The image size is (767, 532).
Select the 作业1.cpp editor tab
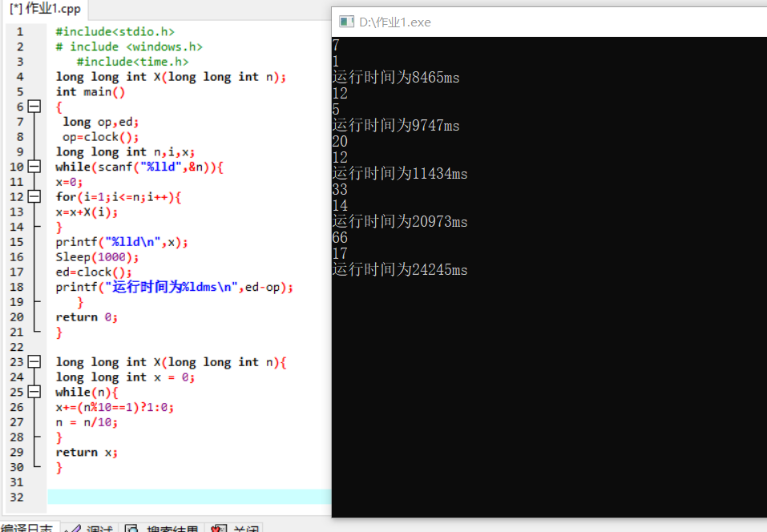click(x=45, y=9)
